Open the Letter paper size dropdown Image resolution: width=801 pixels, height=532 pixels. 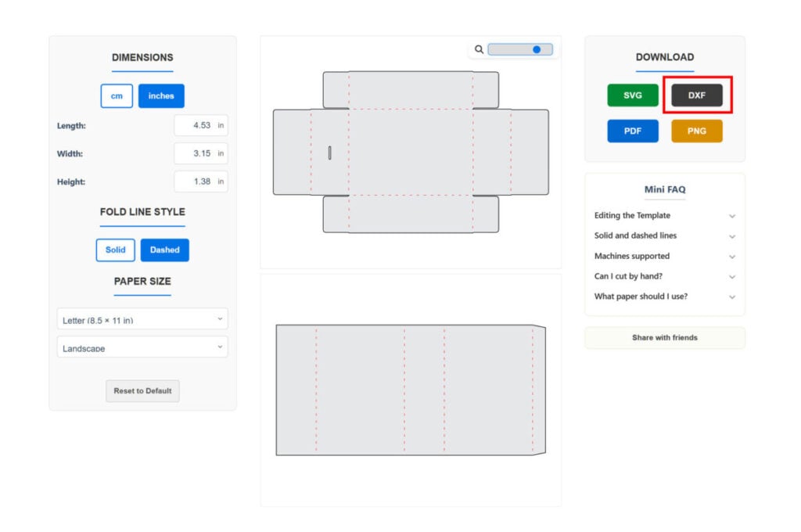click(142, 319)
